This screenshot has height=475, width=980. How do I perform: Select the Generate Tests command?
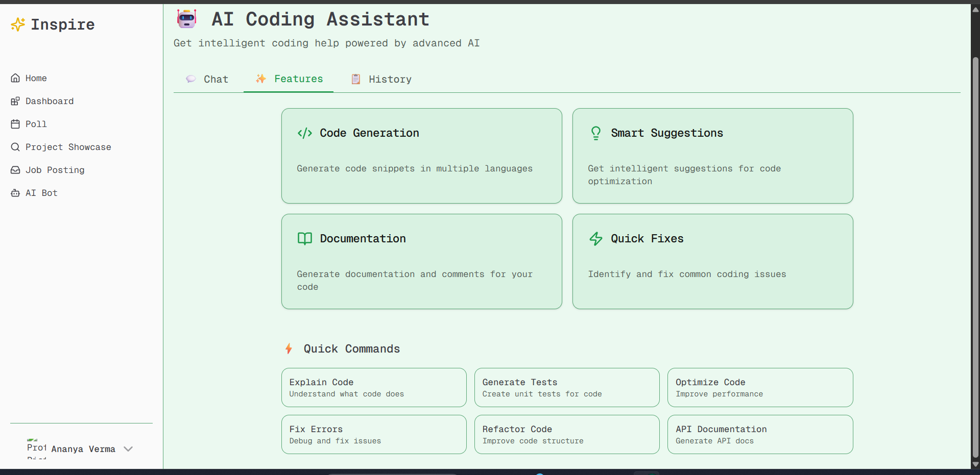(566, 387)
